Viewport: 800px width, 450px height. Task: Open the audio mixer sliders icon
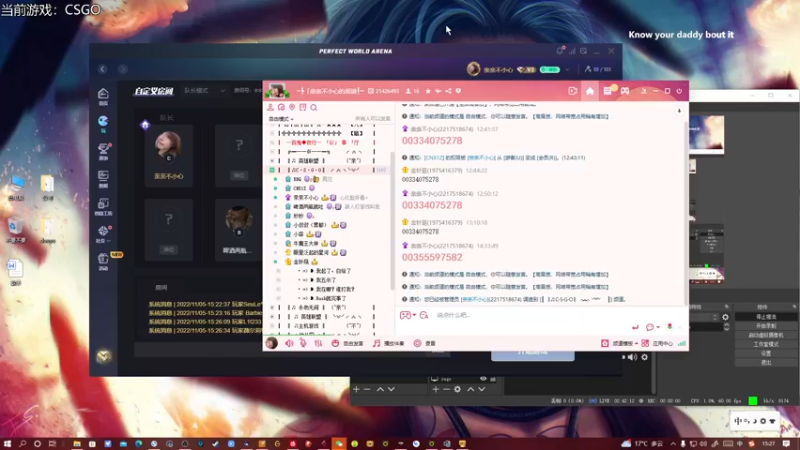318,343
